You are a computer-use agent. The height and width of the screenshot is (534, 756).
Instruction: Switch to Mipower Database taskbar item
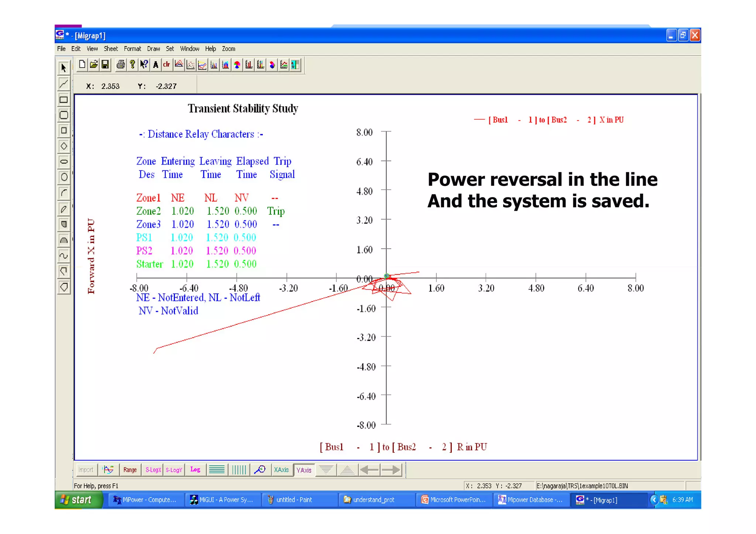click(x=531, y=500)
